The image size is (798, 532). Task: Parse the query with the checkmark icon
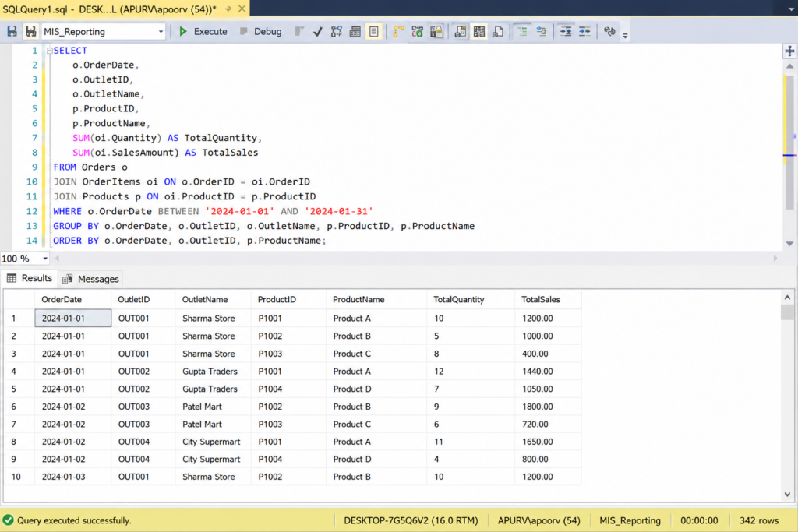click(x=318, y=31)
